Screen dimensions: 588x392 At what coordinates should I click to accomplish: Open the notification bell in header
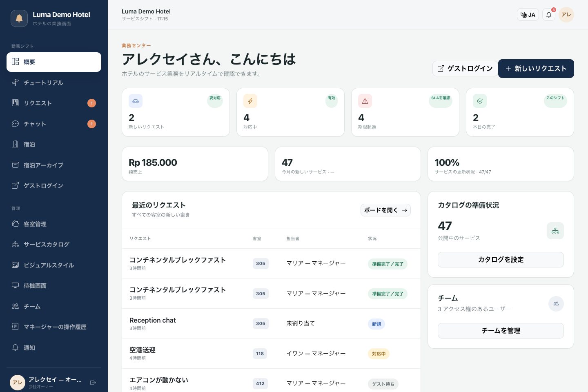pyautogui.click(x=549, y=15)
